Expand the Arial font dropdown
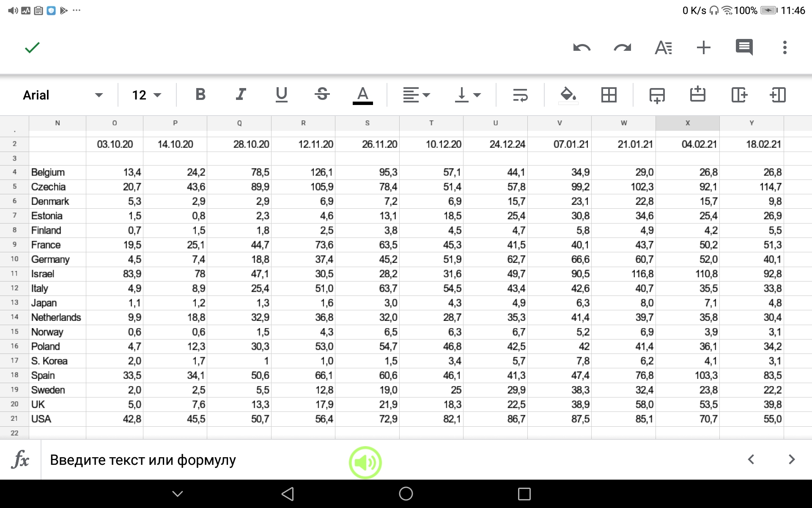Viewport: 812px width, 508px height. 63,95
